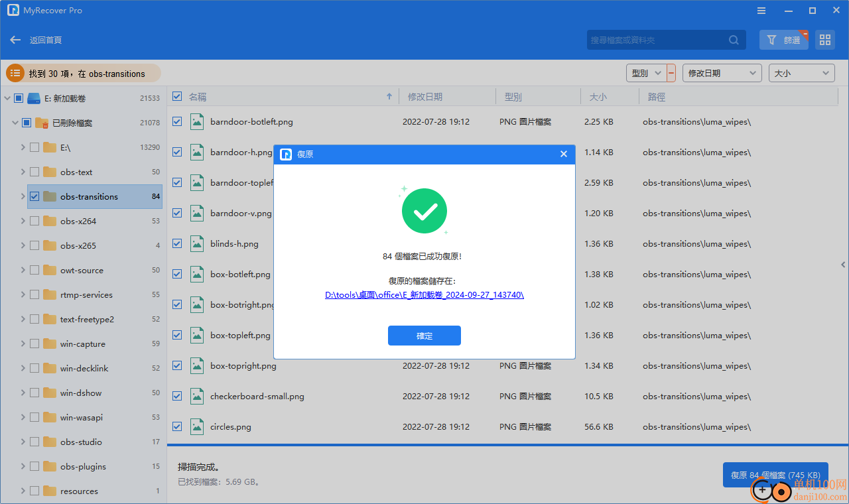Image resolution: width=849 pixels, height=504 pixels.
Task: Click the name column header
Action: pyautogui.click(x=198, y=97)
